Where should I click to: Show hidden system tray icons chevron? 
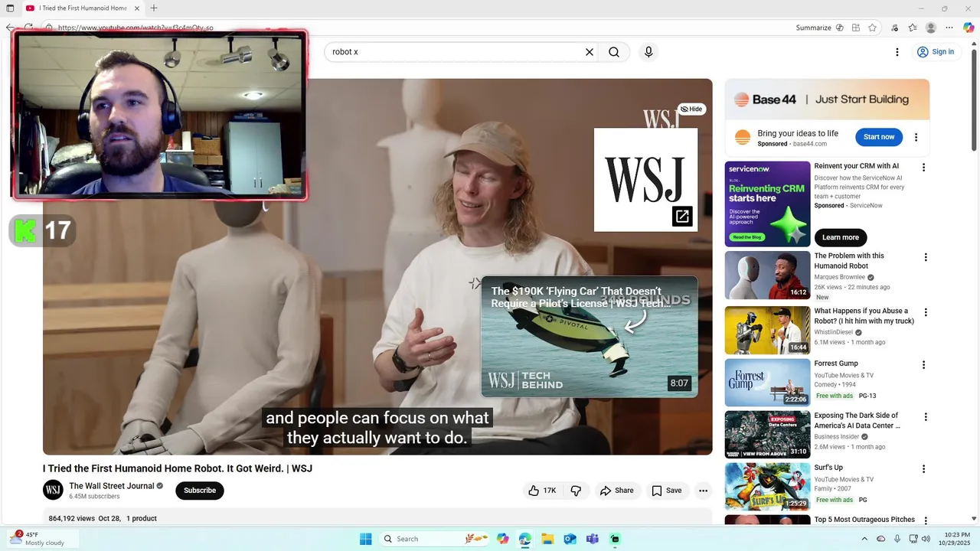tap(865, 539)
